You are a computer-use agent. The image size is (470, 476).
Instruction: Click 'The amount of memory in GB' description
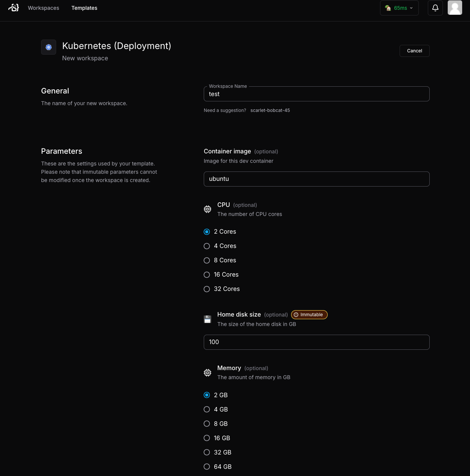pos(254,377)
